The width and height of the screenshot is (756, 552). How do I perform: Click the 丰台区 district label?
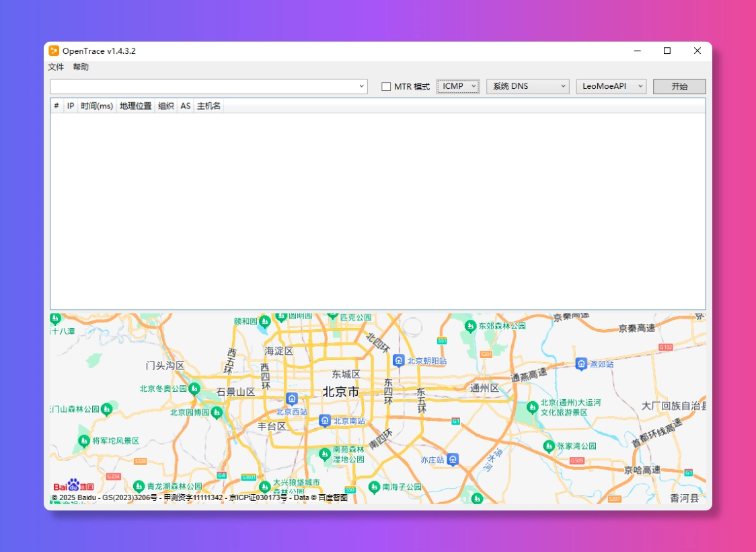click(272, 426)
